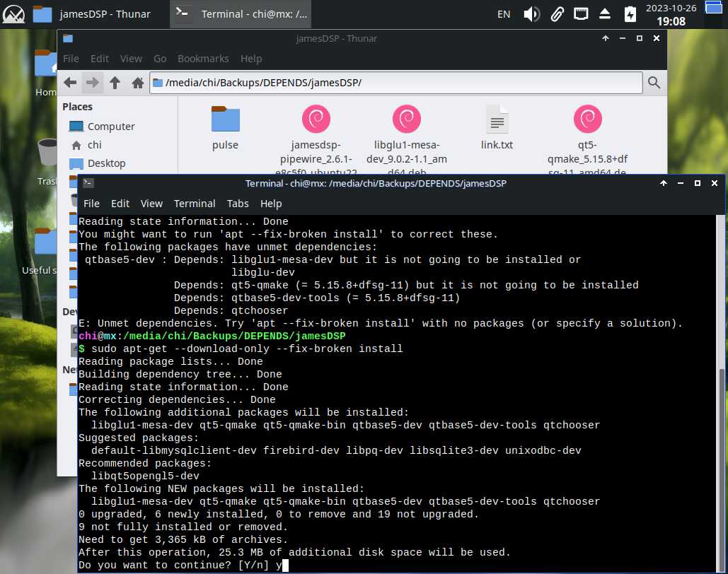728x574 pixels.
Task: Click the 'Correcting dependencies... Done' line
Action: [x=177, y=399]
